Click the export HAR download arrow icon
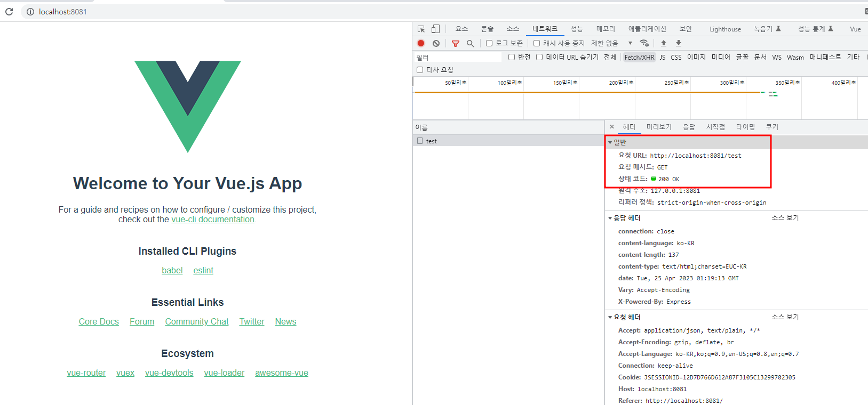 tap(679, 43)
